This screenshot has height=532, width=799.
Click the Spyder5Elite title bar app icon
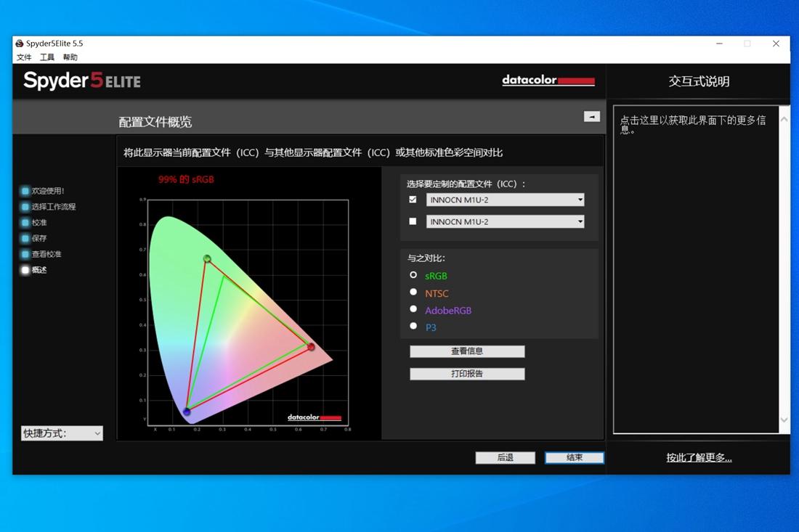pos(20,44)
